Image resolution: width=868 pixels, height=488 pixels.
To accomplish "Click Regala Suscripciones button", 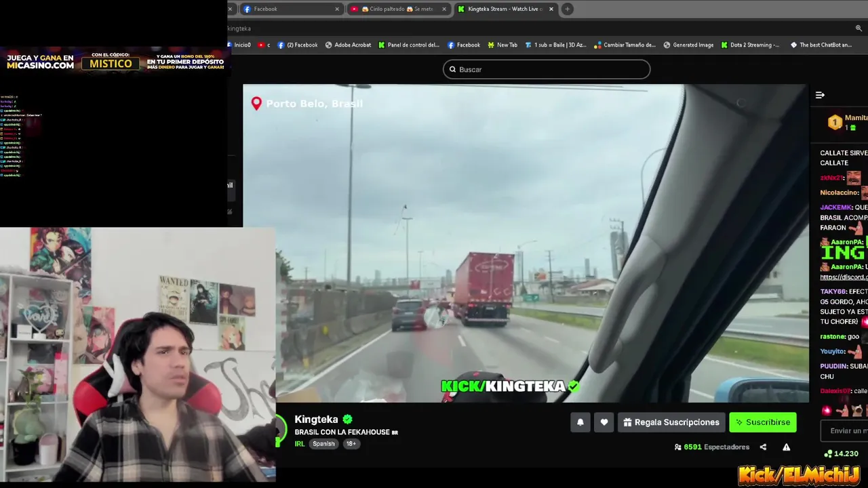I will tap(671, 422).
